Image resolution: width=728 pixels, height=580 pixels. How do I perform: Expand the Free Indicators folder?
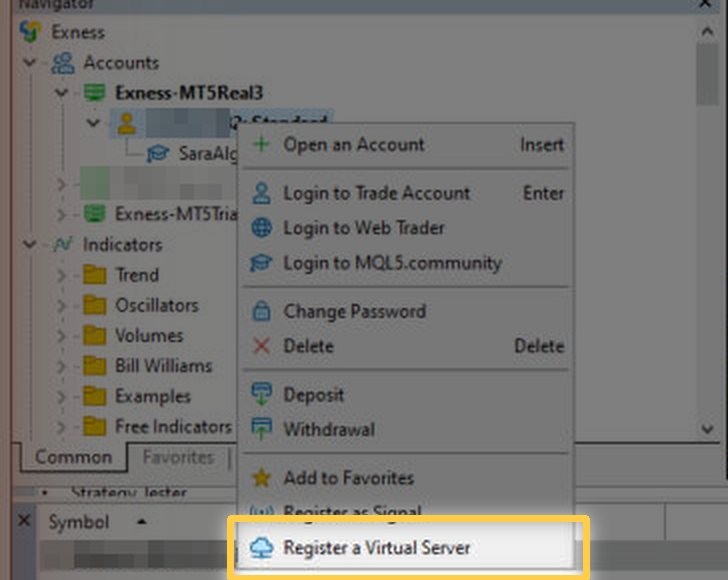coord(61,426)
